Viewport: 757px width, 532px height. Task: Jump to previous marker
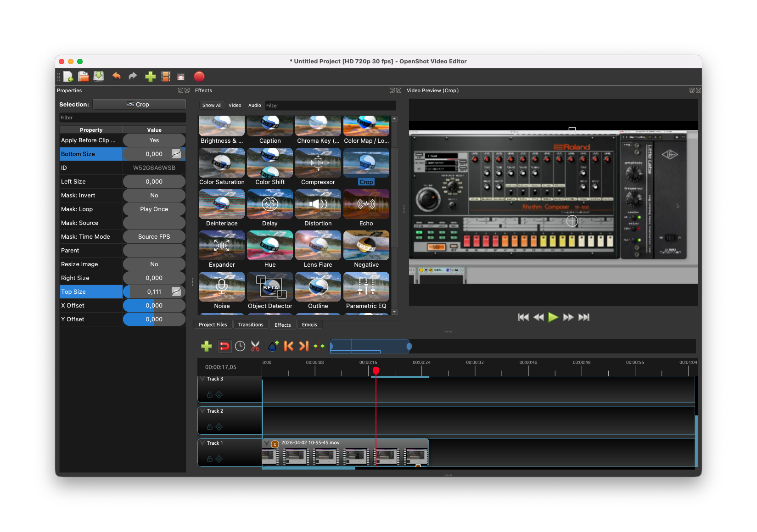pos(289,346)
